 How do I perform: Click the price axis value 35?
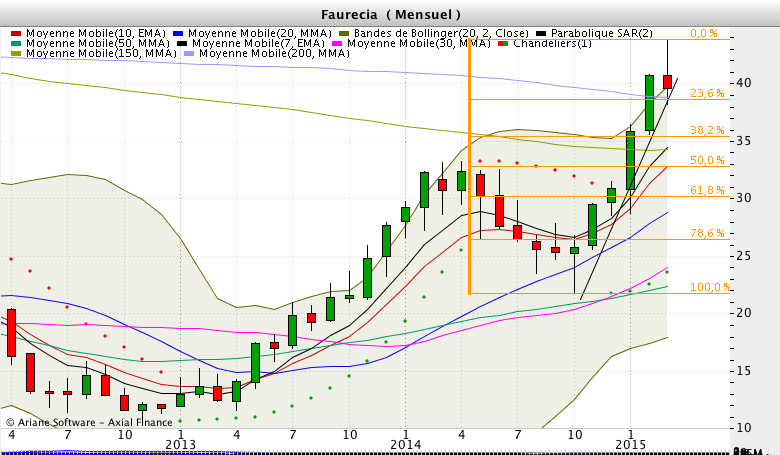tap(744, 140)
